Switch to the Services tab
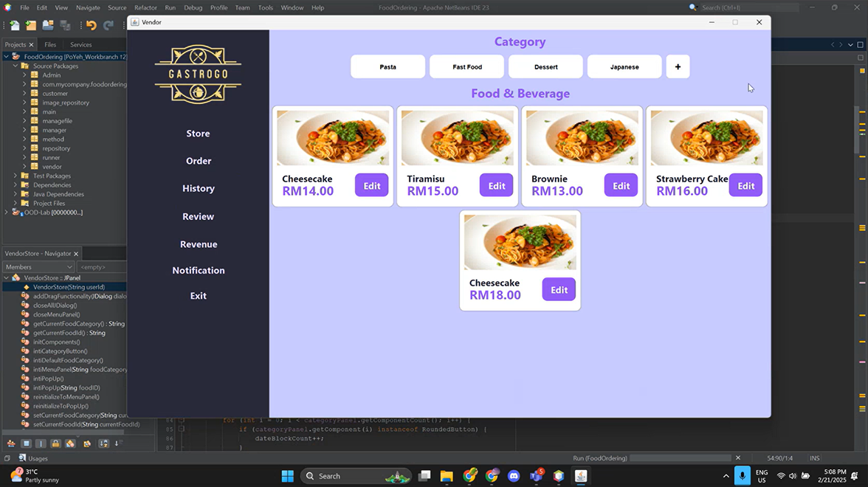Image resolution: width=868 pixels, height=487 pixels. coord(80,45)
